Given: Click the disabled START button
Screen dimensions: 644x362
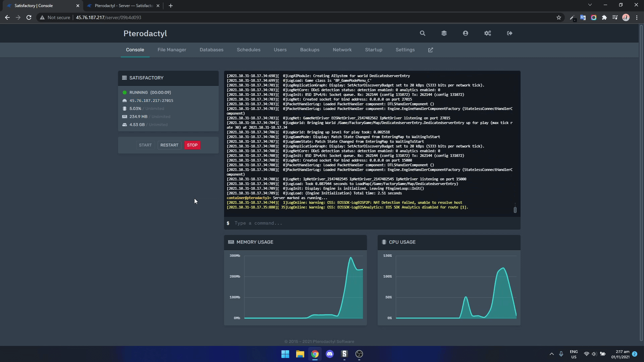Looking at the screenshot, I should coord(145,145).
